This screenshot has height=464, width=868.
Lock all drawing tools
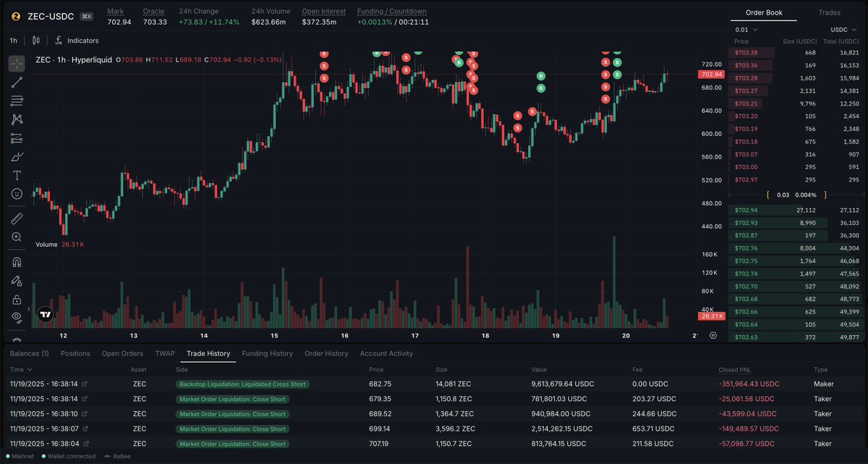click(x=15, y=300)
